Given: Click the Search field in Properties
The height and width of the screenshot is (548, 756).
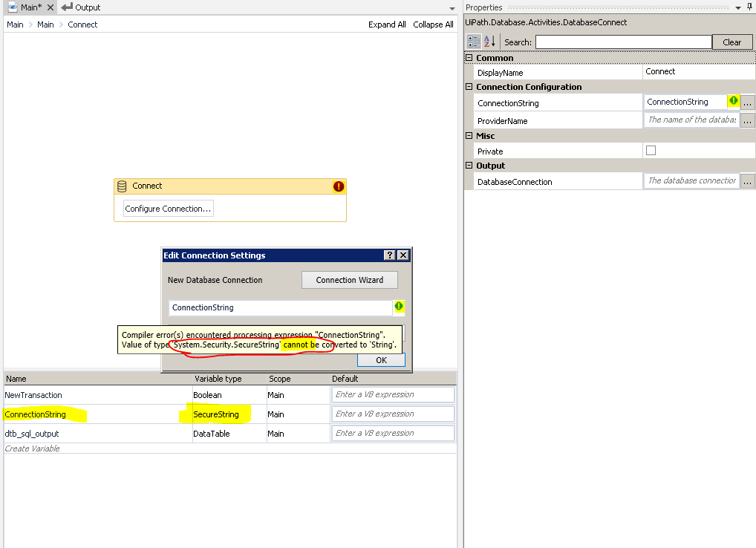Looking at the screenshot, I should point(622,42).
